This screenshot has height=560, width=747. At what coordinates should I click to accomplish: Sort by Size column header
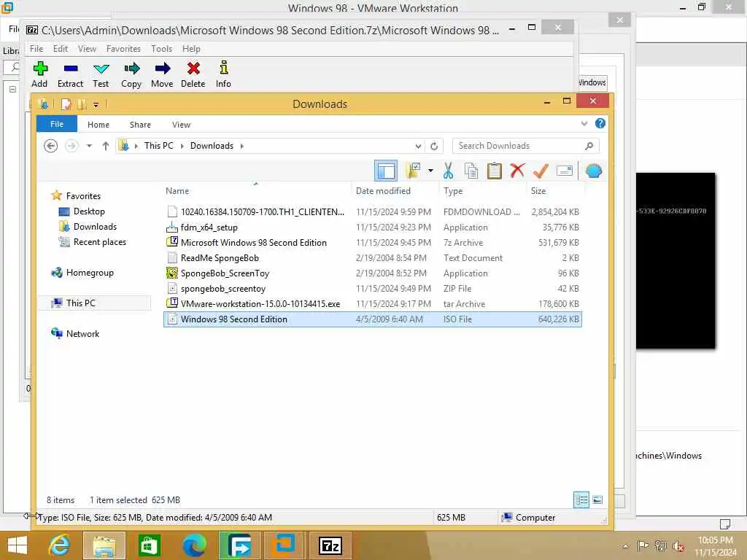(x=555, y=191)
